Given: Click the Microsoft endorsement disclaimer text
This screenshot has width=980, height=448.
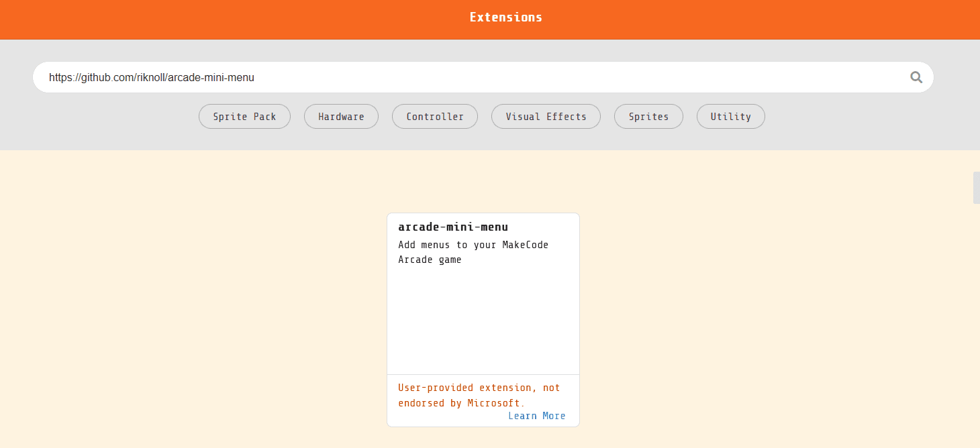Looking at the screenshot, I should [479, 395].
